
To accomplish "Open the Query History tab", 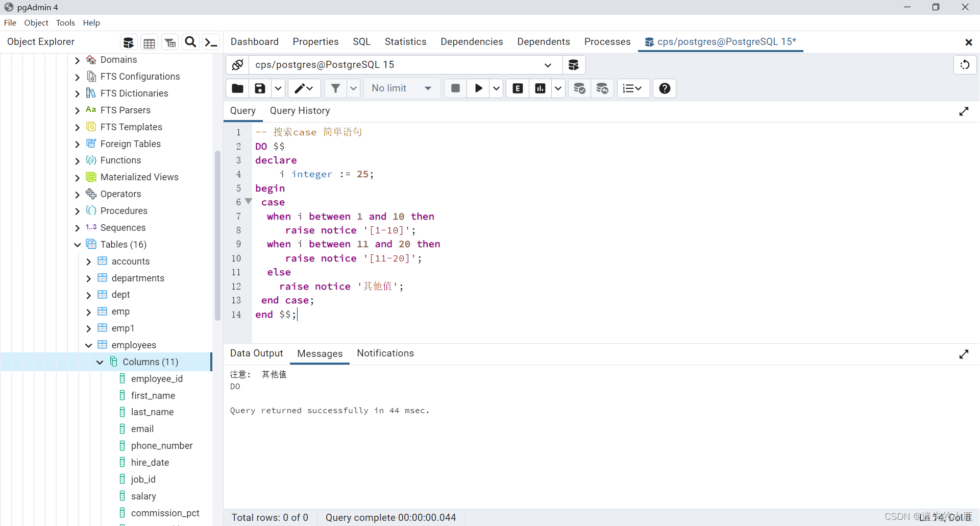I will [x=300, y=111].
